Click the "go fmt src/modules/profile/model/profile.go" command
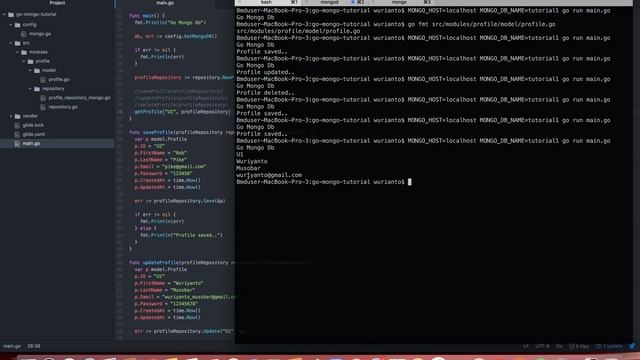640x360 pixels. click(x=482, y=24)
